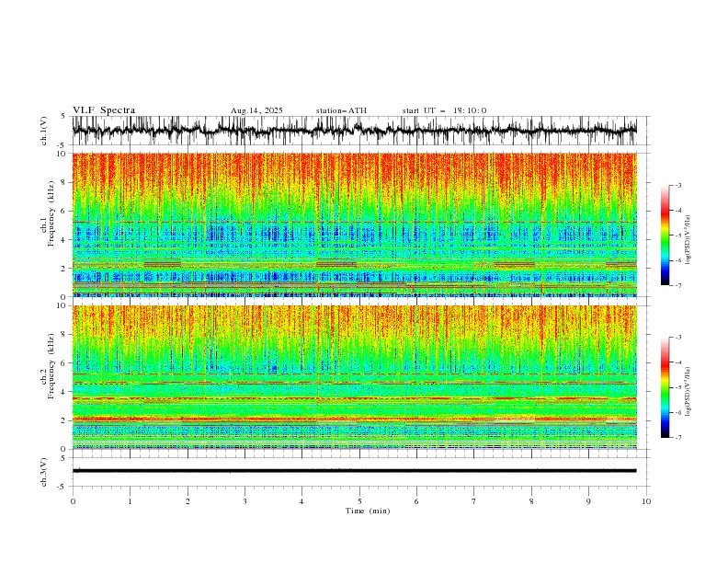
Task: Click the "-7" label on ch.2 color bar
Action: point(678,438)
